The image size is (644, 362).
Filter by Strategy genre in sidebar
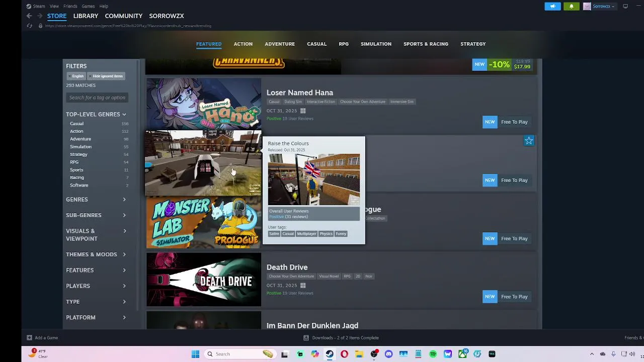coord(78,154)
